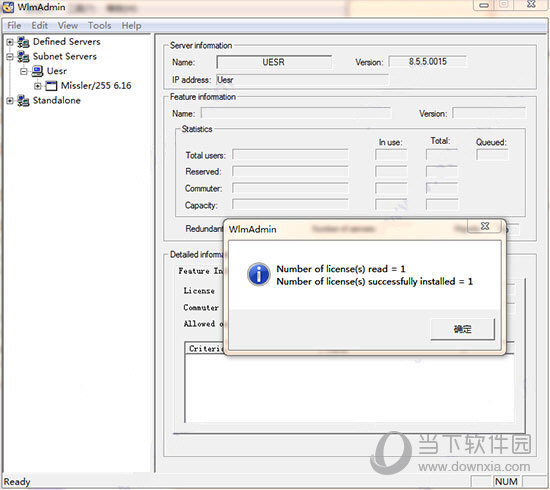Select Subnet Servers tree label

pos(65,56)
